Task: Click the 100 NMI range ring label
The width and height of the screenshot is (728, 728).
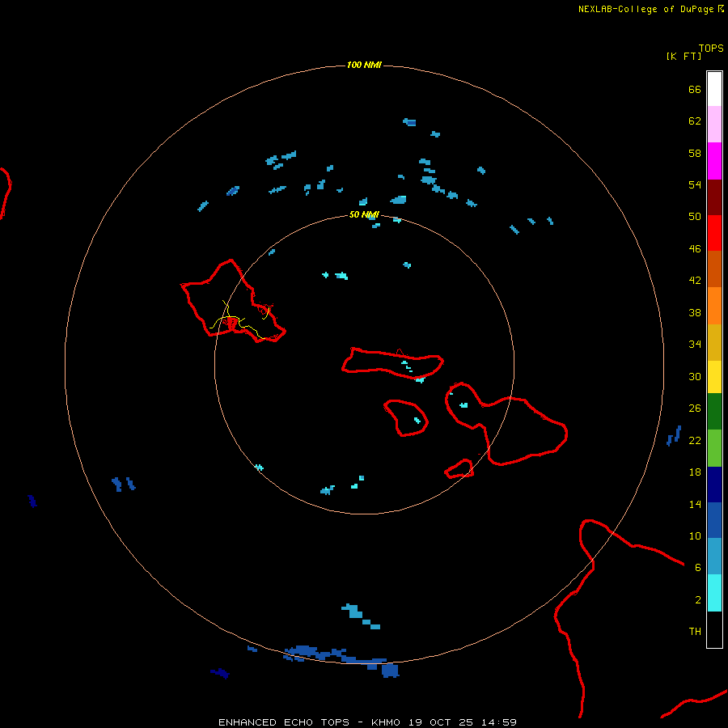Action: [x=363, y=65]
